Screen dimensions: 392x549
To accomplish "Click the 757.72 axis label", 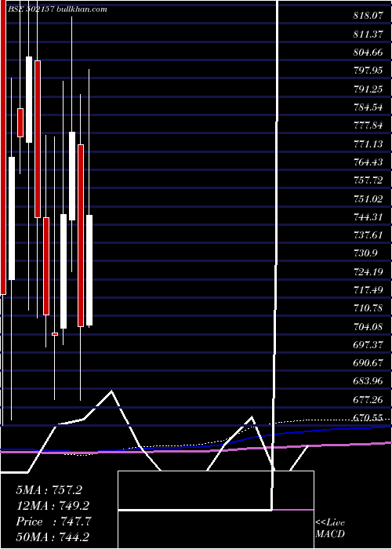I will coord(368,180).
